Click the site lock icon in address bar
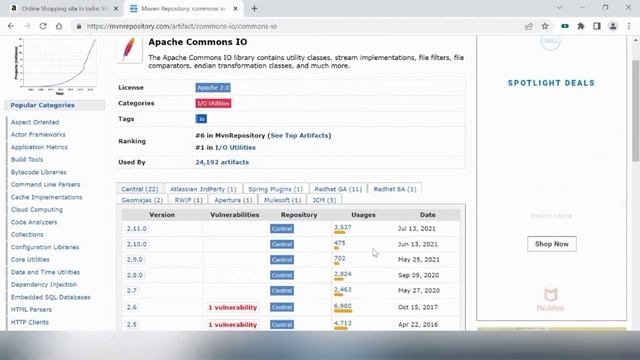 tap(79, 26)
